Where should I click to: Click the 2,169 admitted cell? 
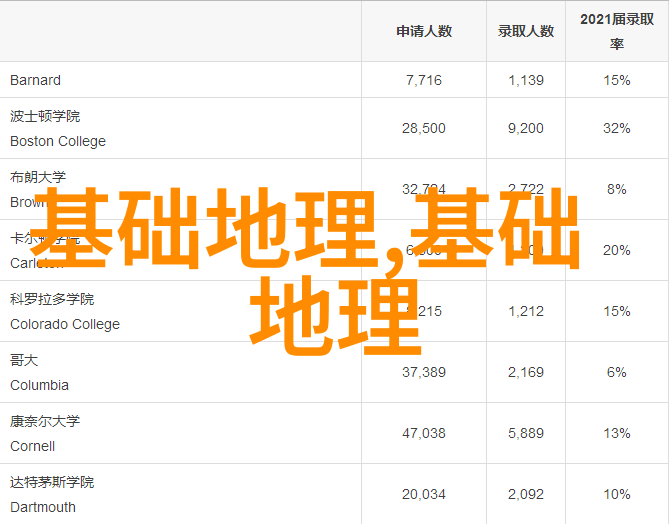[526, 372]
